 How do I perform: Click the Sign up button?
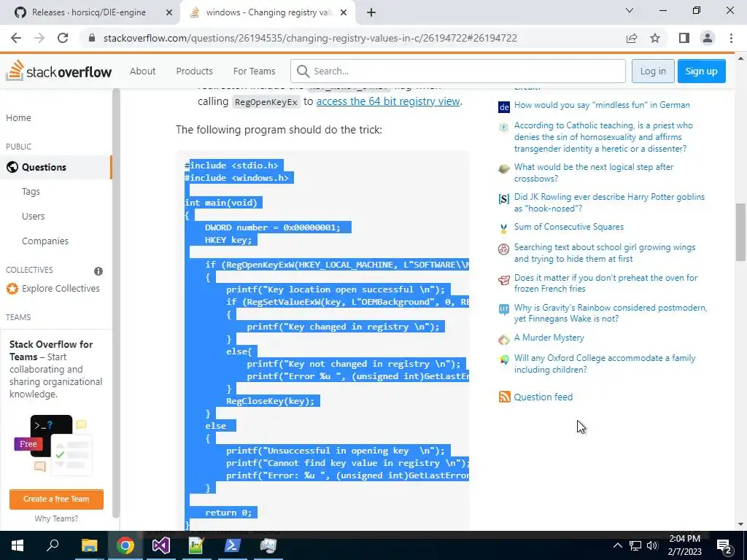(701, 71)
